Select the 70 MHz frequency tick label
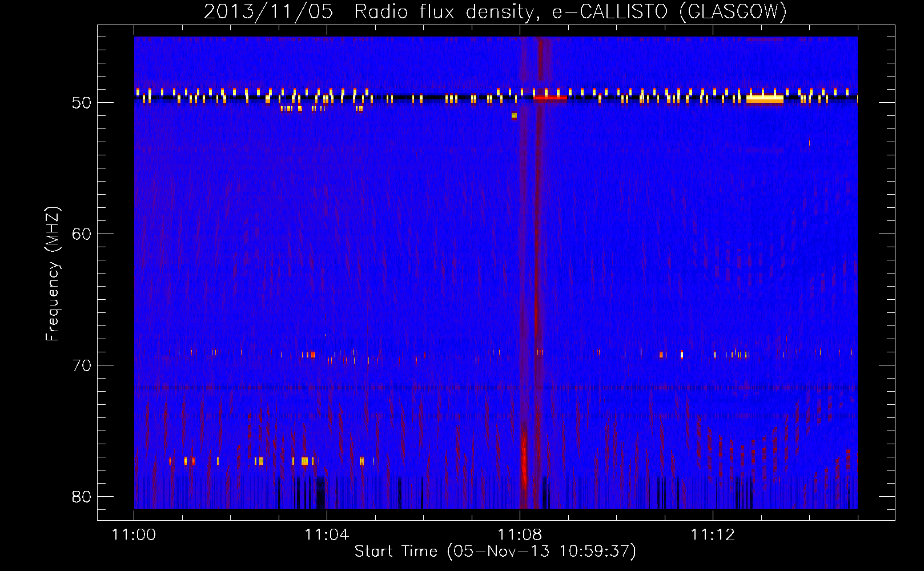Viewport: 924px width, 571px height. click(x=82, y=365)
